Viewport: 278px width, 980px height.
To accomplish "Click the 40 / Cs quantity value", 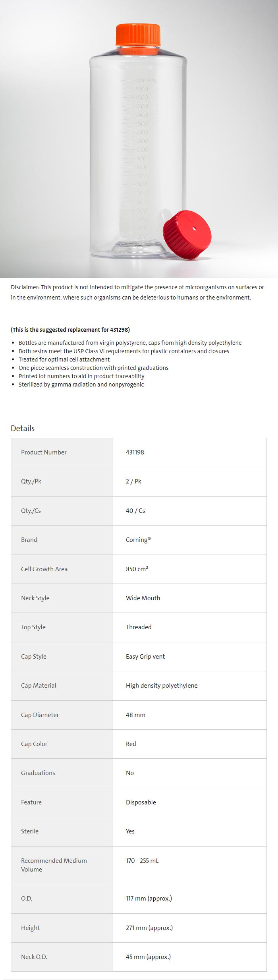I will (135, 511).
